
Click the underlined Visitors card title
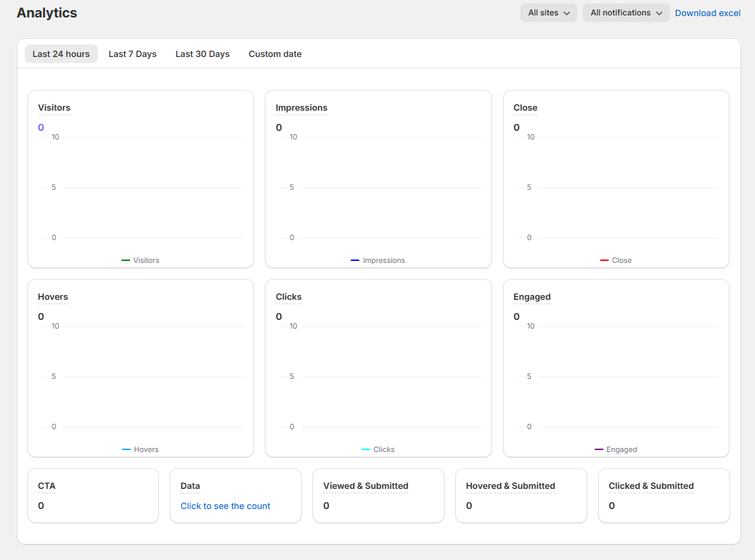click(x=54, y=107)
